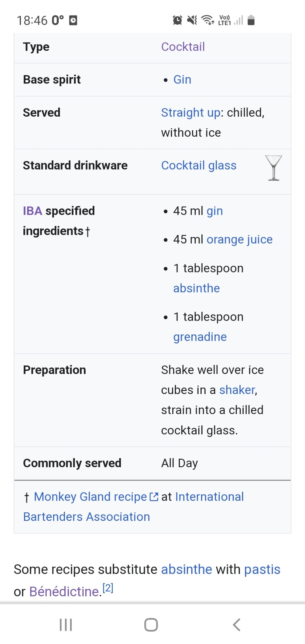Open the grenadine ingredient link
The height and width of the screenshot is (644, 305).
click(x=200, y=337)
